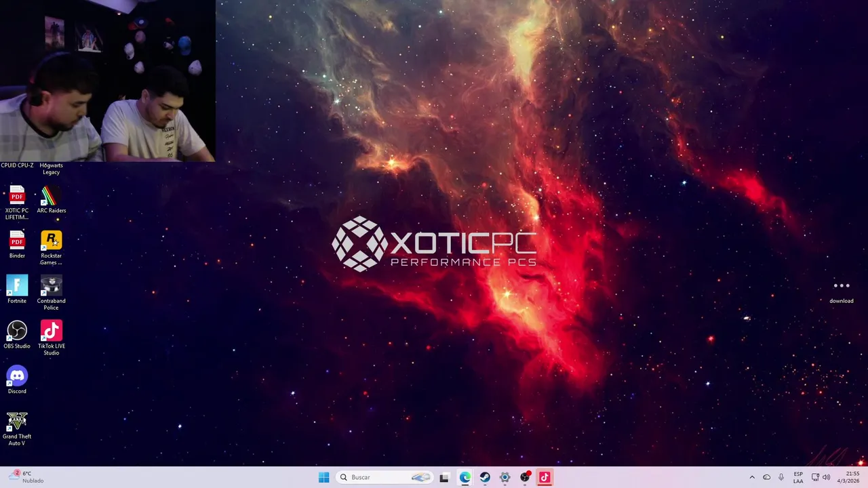Open the Settings gear taskbar icon
Viewport: 868px width, 488px height.
(505, 477)
